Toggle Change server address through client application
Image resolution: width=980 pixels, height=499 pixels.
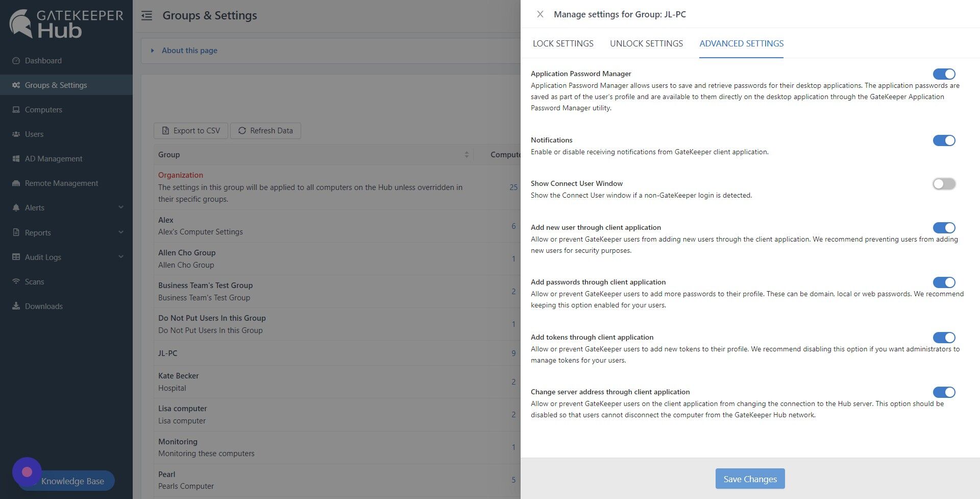(944, 392)
